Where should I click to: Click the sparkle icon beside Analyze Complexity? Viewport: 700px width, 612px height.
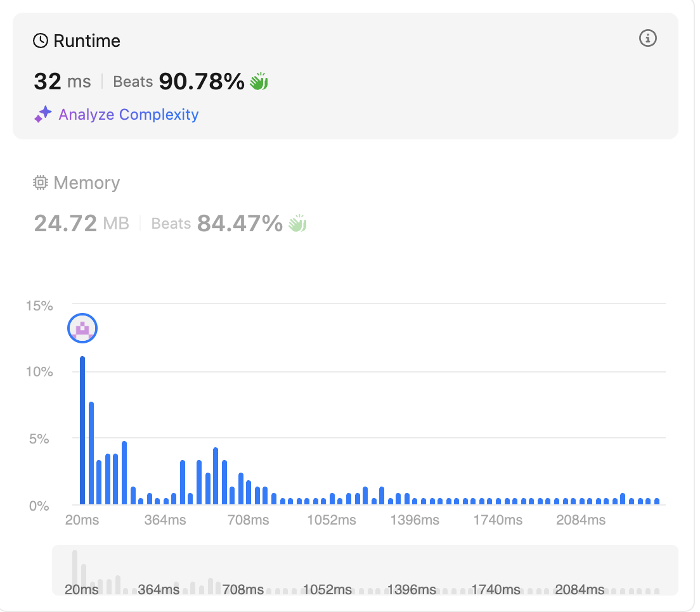click(43, 115)
